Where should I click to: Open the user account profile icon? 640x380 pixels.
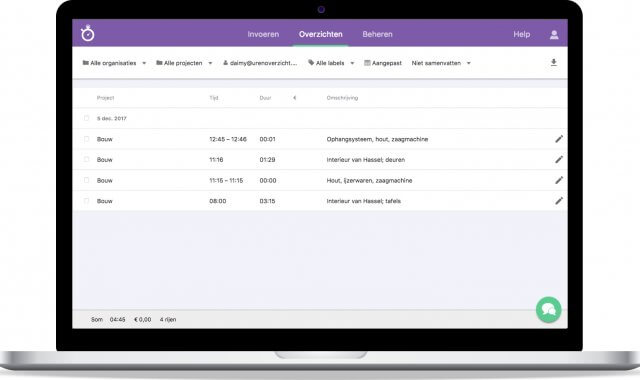click(x=554, y=35)
